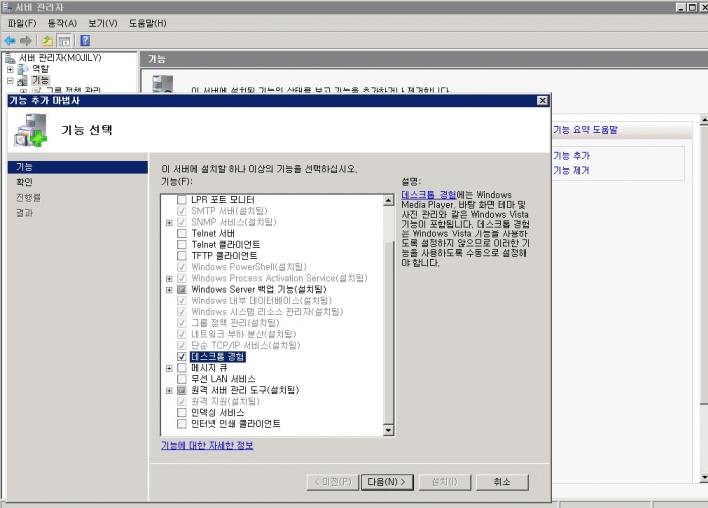
Task: Click the 취소 button
Action: click(x=502, y=482)
